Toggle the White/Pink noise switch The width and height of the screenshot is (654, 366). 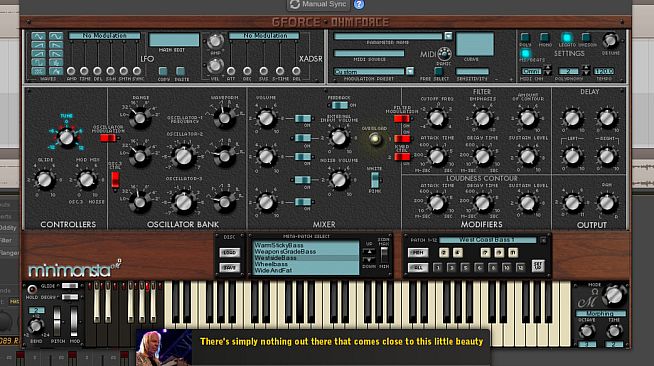tap(375, 180)
